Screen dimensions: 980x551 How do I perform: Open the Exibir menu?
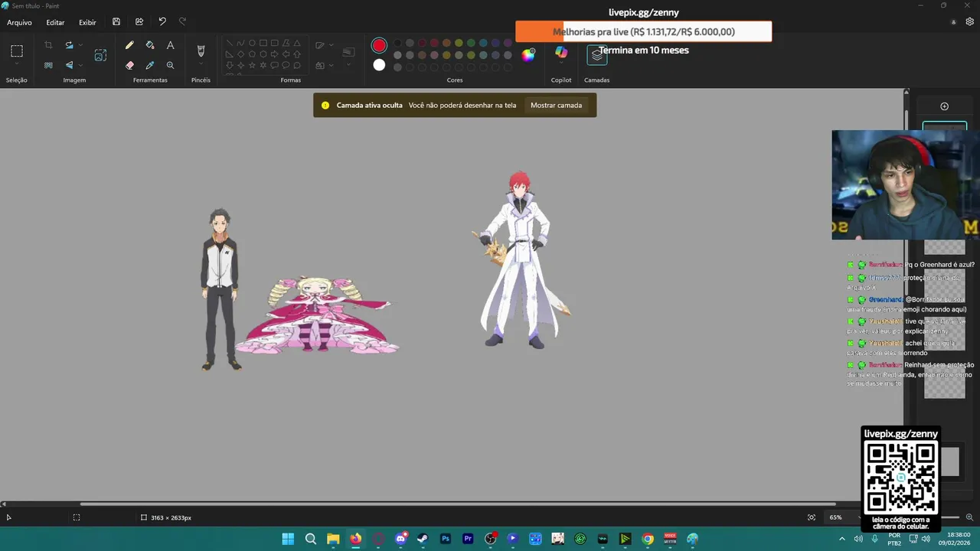(87, 22)
